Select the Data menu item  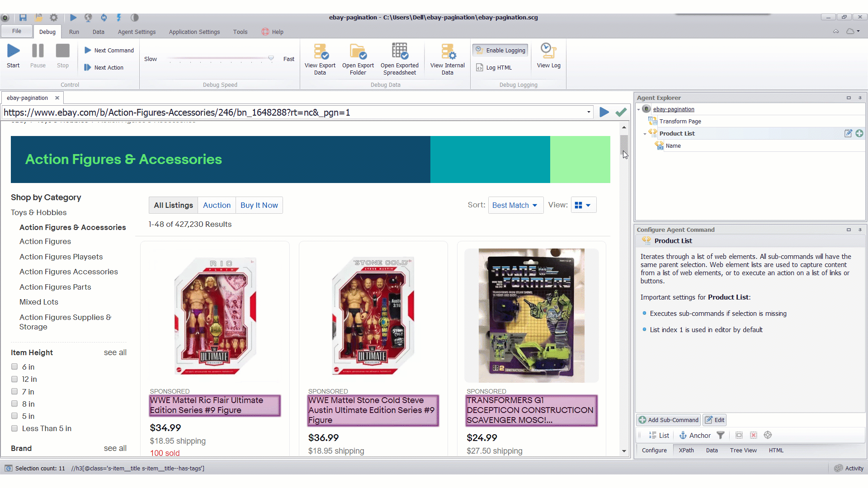[x=99, y=32]
